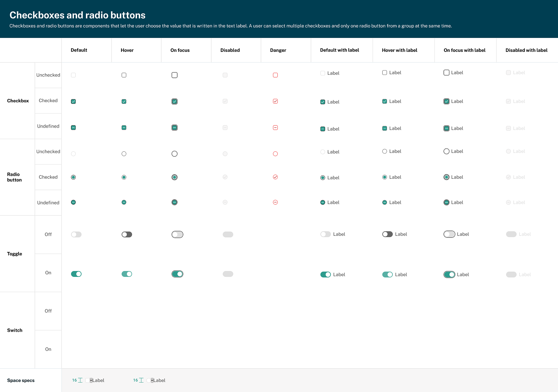The height and width of the screenshot is (392, 558).
Task: Click the on-focus labeled undefined checkbox
Action: coord(446,129)
